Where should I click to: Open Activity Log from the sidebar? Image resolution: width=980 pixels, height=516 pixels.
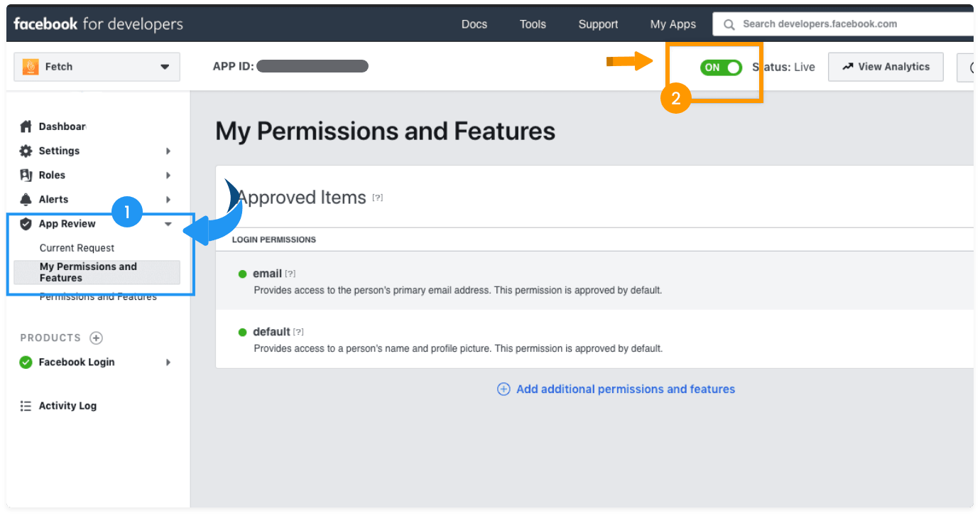(x=67, y=406)
